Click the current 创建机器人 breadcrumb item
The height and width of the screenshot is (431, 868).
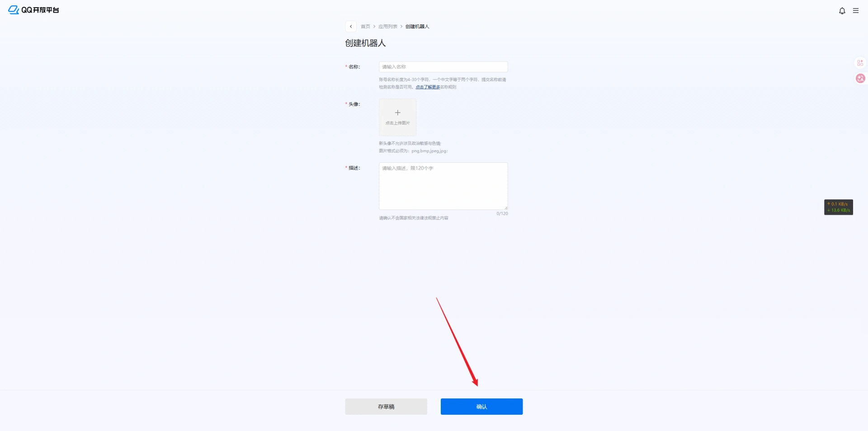417,27
